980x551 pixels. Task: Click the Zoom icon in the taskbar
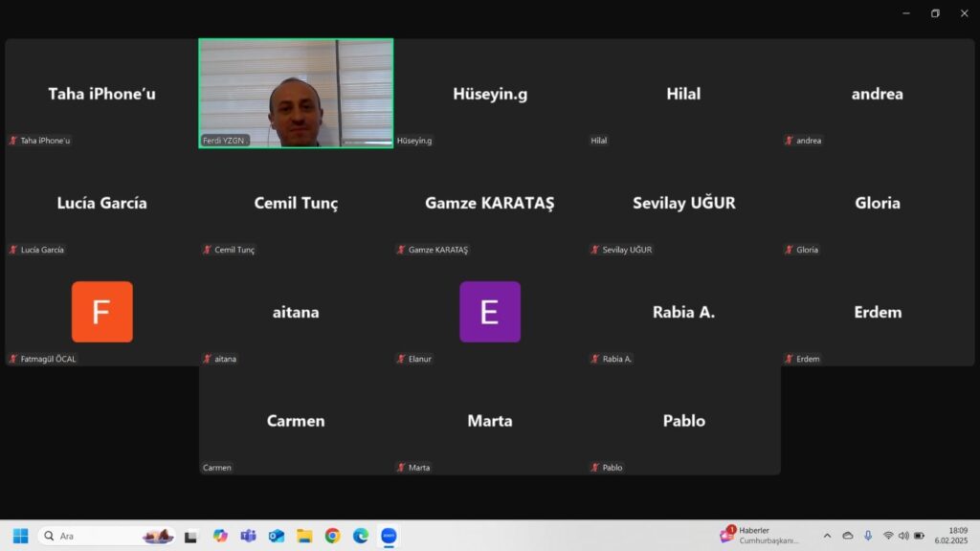(x=389, y=536)
